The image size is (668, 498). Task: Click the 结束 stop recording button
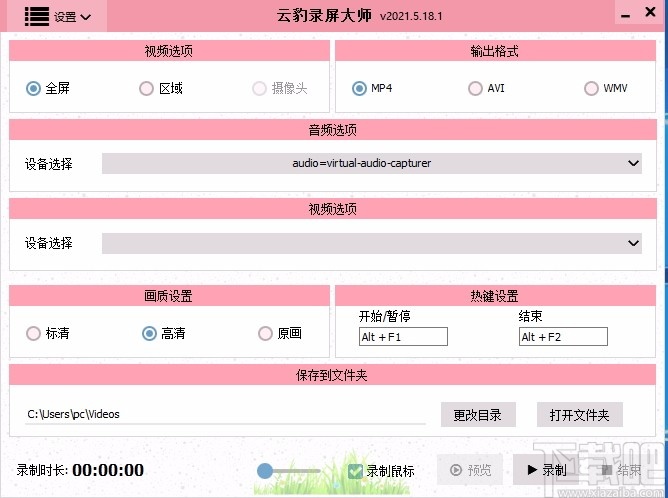(x=621, y=470)
